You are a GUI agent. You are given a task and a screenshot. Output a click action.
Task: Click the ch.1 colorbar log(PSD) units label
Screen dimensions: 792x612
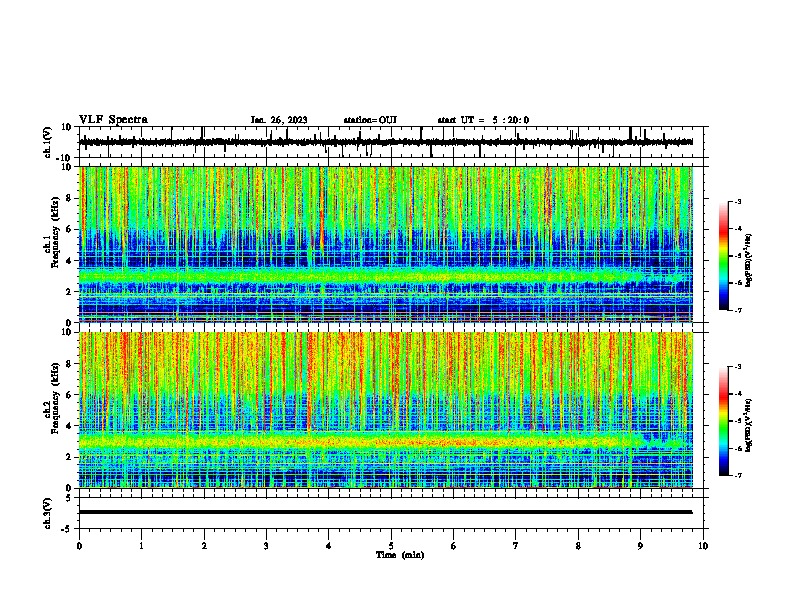(x=749, y=260)
